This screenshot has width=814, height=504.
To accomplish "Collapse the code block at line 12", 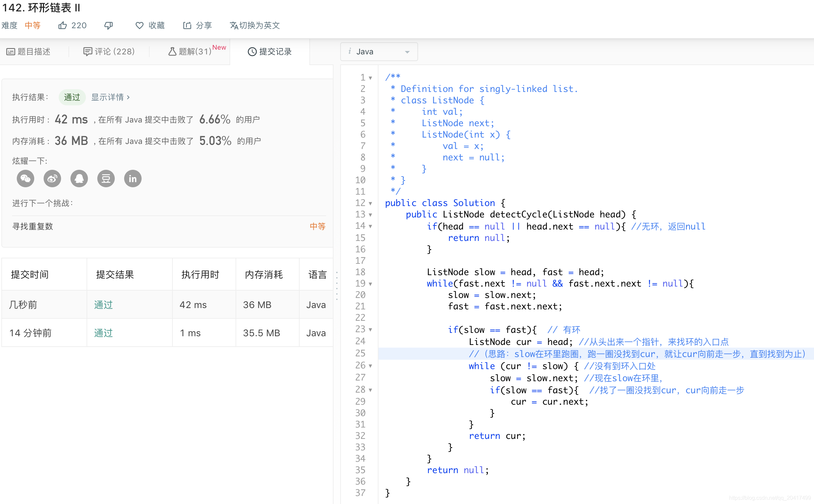I will (x=370, y=203).
